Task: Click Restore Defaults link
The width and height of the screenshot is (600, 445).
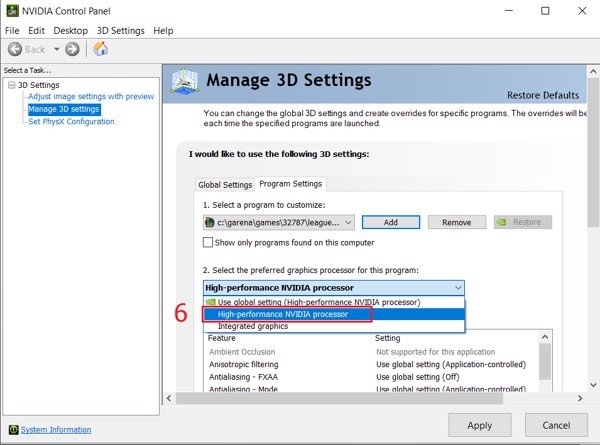Action: click(543, 95)
